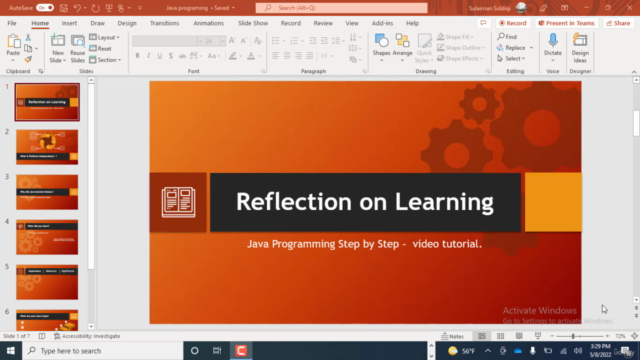Click the Search box in title bar
The height and width of the screenshot is (360, 640).
tap(341, 8)
